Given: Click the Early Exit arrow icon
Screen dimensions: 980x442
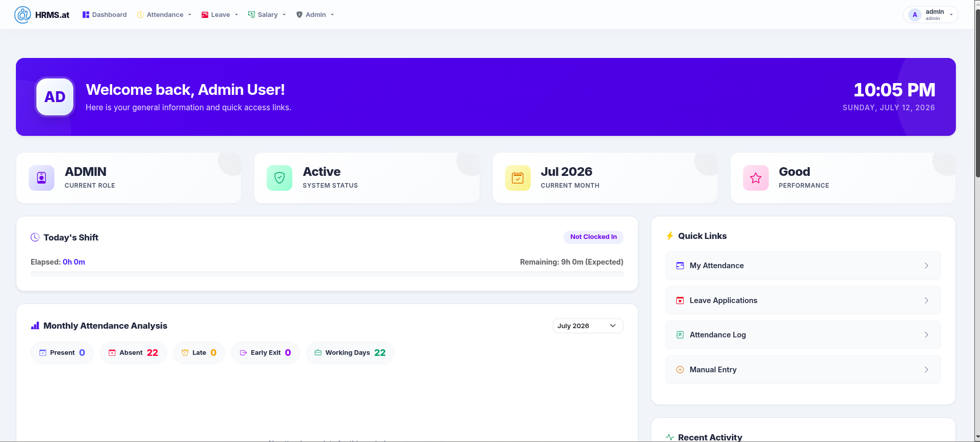Looking at the screenshot, I should click(244, 353).
